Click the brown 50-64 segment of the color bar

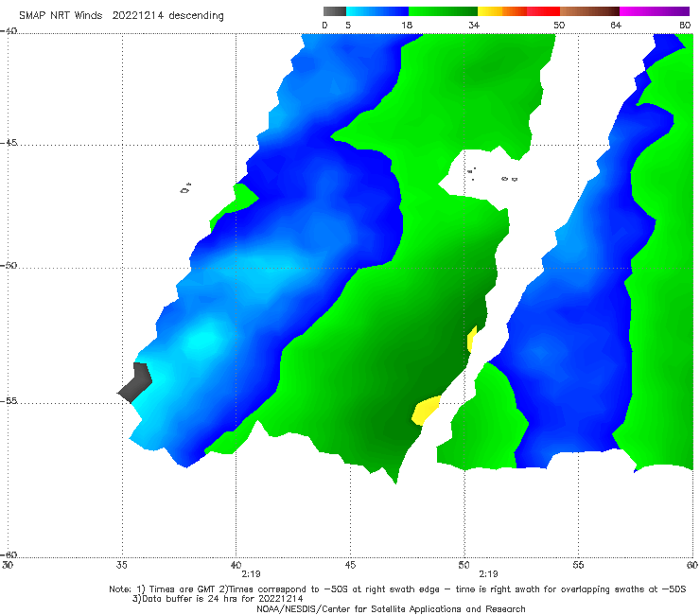[x=589, y=11]
